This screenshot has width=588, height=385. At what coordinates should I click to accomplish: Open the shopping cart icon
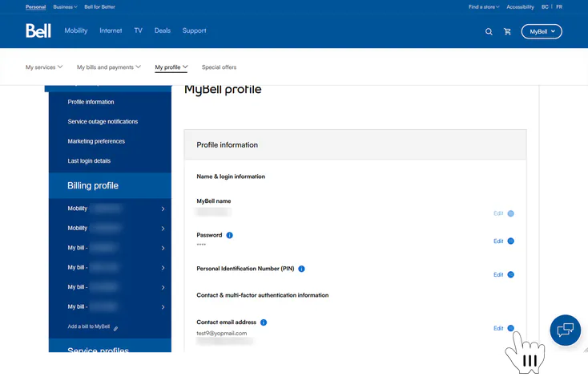click(507, 31)
